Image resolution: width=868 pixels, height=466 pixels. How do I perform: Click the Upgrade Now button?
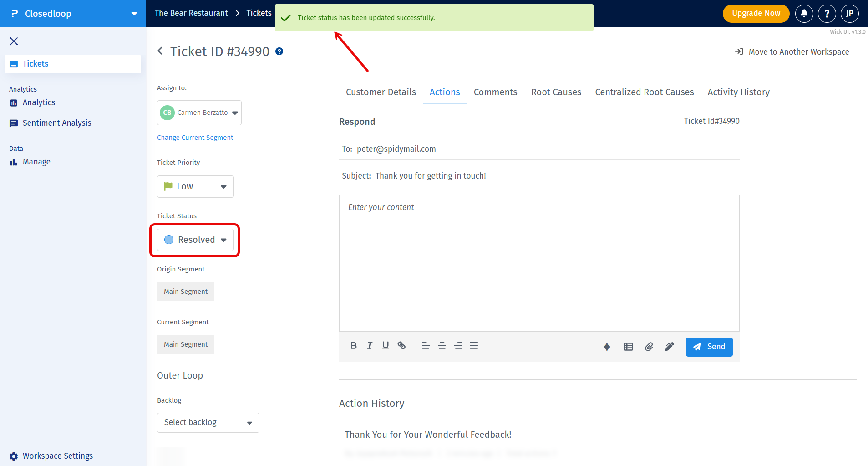pyautogui.click(x=756, y=14)
